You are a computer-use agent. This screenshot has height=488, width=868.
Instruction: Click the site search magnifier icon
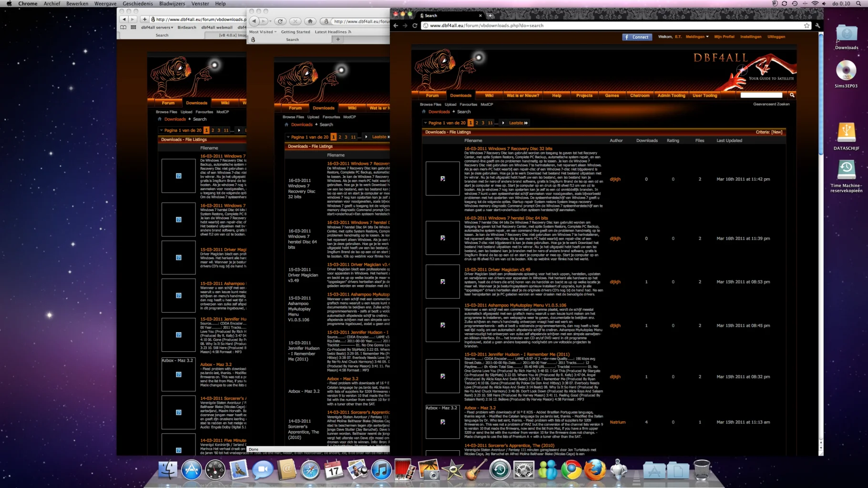pos(792,95)
